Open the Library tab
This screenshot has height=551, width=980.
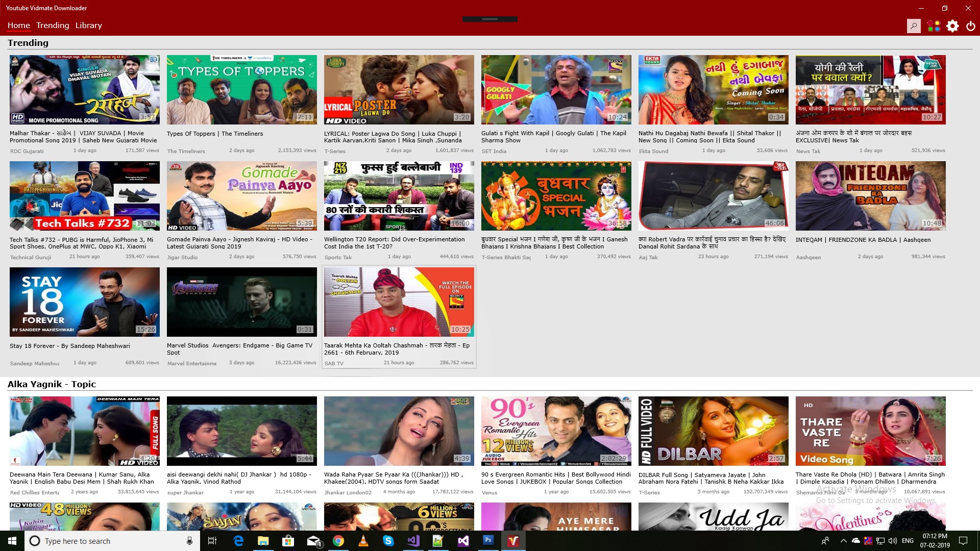[x=88, y=25]
